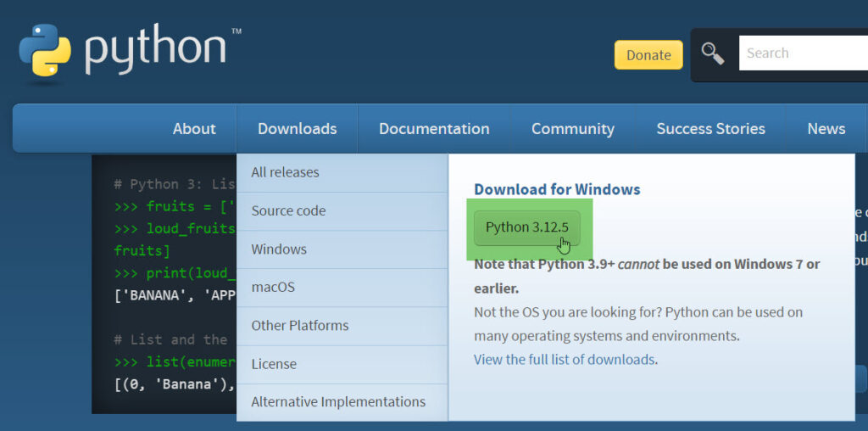868x431 pixels.
Task: Select License in Downloads submenu
Action: (342, 364)
